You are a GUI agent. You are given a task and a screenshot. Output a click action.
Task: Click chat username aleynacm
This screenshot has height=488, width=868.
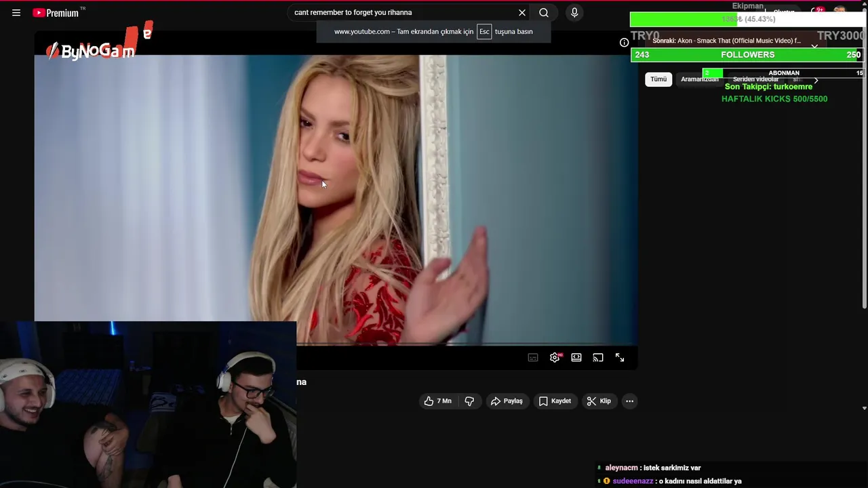(621, 468)
